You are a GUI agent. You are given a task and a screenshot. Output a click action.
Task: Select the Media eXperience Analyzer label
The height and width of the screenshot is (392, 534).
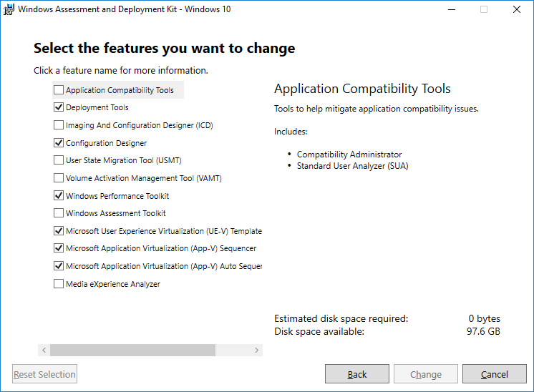[113, 284]
